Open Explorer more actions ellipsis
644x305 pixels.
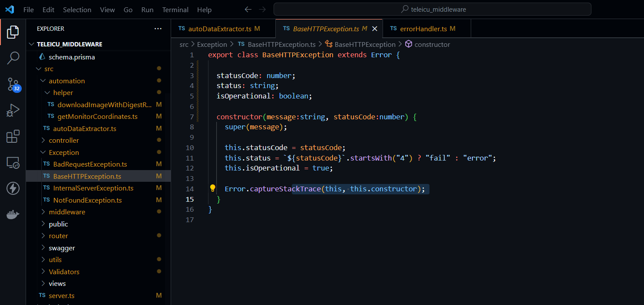[x=158, y=29]
